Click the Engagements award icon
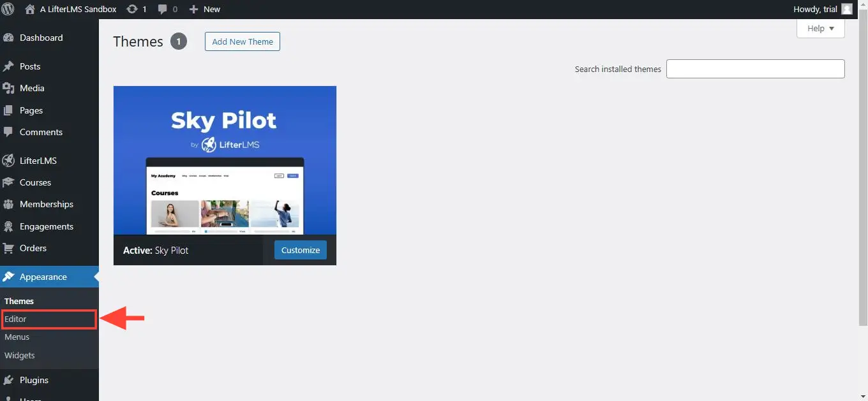 8,226
